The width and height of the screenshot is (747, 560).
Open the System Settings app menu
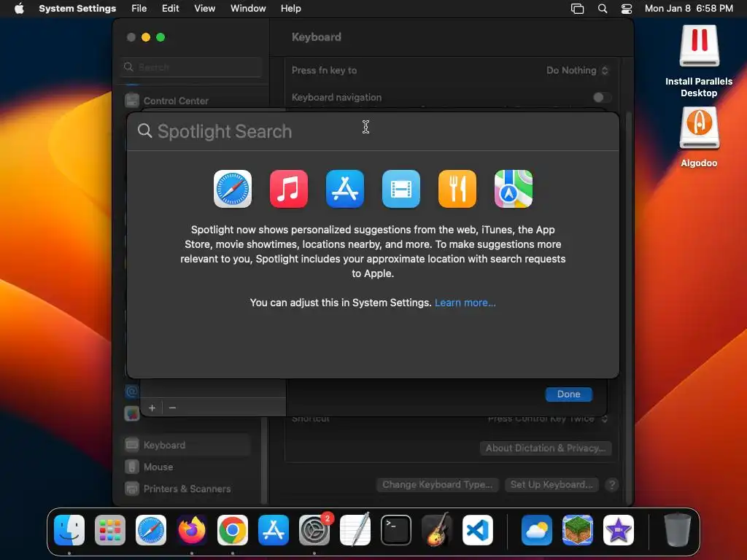pyautogui.click(x=77, y=9)
